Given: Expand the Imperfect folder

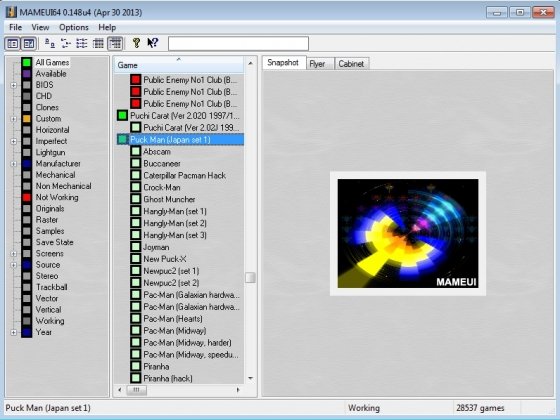Looking at the screenshot, I should (x=14, y=141).
